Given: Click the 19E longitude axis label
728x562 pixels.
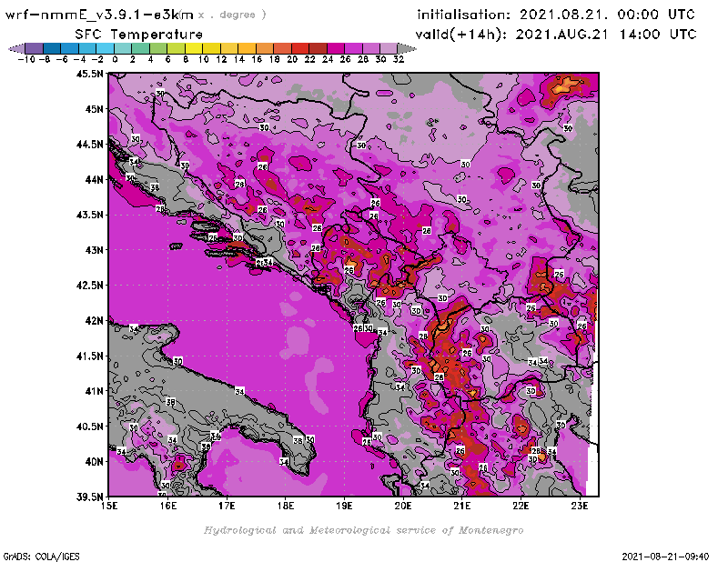Looking at the screenshot, I should [x=344, y=506].
